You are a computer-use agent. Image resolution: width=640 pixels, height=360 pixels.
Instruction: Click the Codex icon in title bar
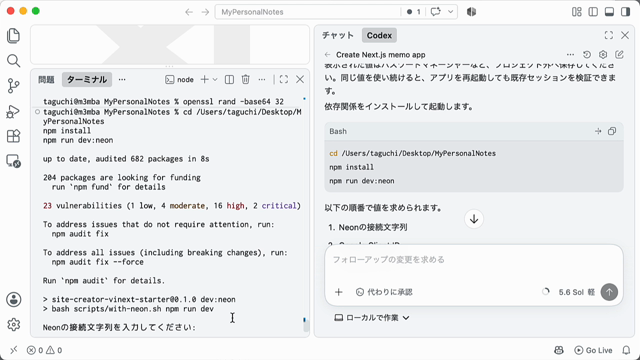(x=471, y=12)
